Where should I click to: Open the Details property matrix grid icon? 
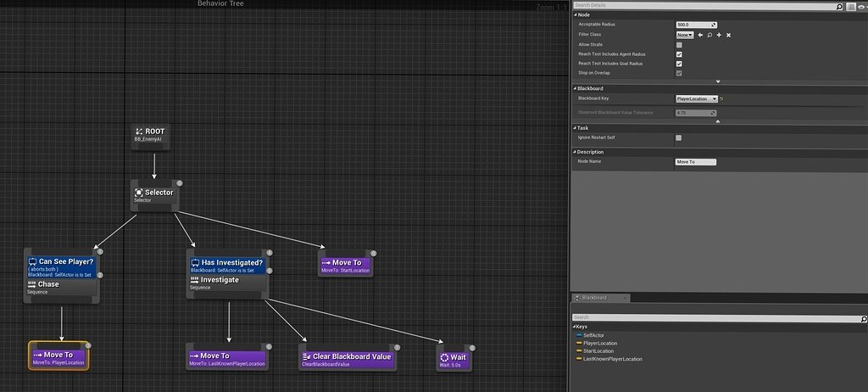[851, 6]
